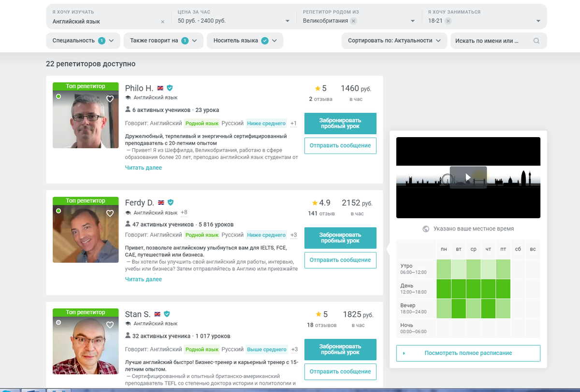Click the verified badge next to Stan S.
Image resolution: width=580 pixels, height=392 pixels.
click(x=167, y=314)
